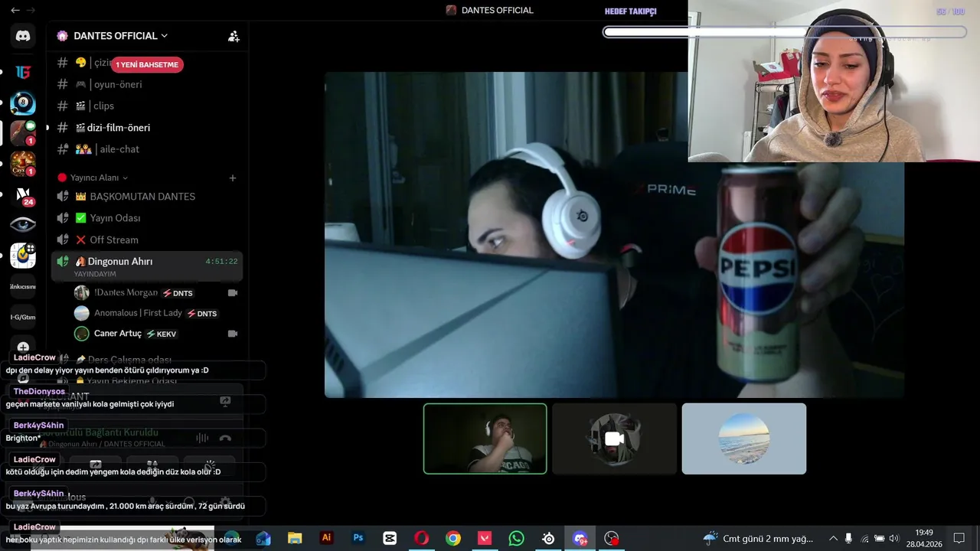Toggle the noise suppression waveform icon

tap(202, 438)
